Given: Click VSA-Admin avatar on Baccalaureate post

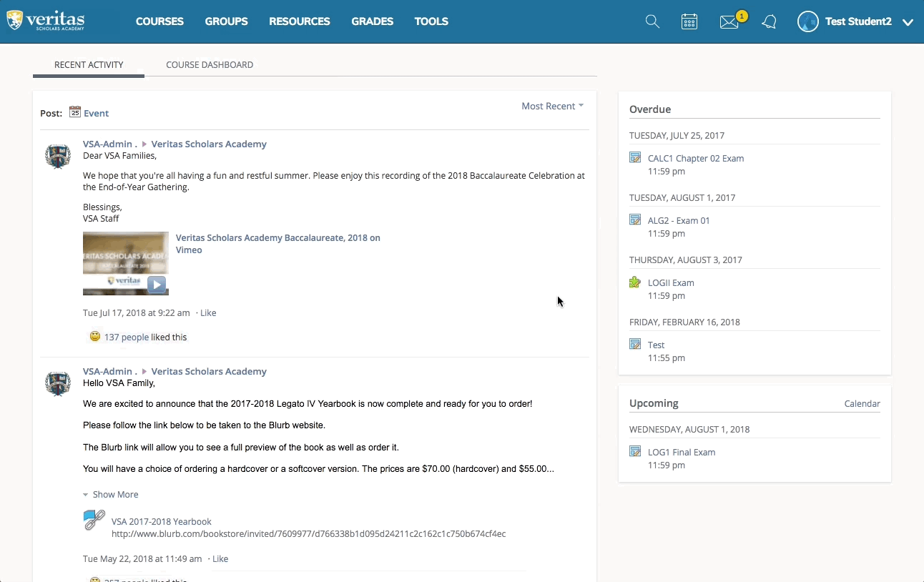Looking at the screenshot, I should pos(58,155).
